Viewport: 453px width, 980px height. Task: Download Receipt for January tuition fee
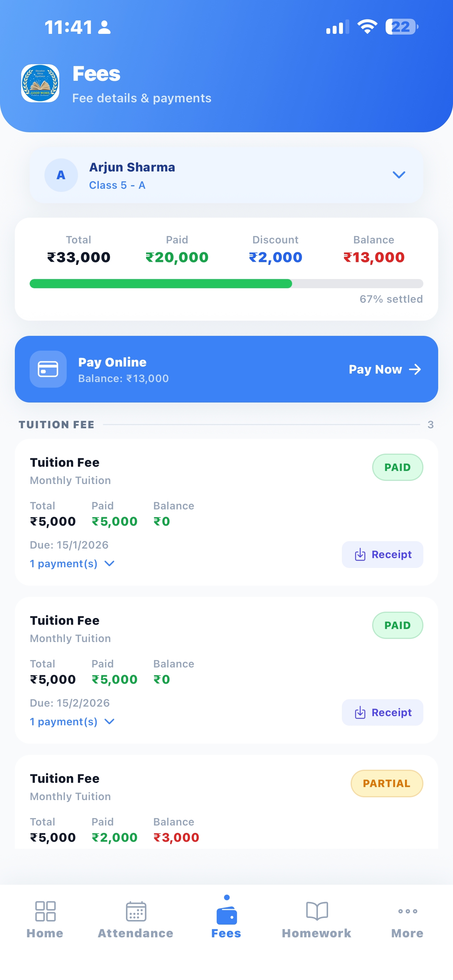point(382,554)
